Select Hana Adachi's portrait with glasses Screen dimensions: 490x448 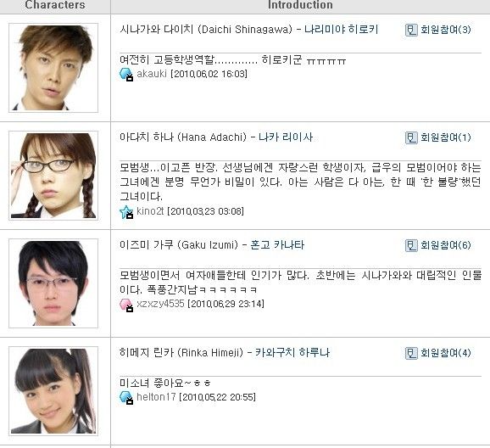[53, 176]
